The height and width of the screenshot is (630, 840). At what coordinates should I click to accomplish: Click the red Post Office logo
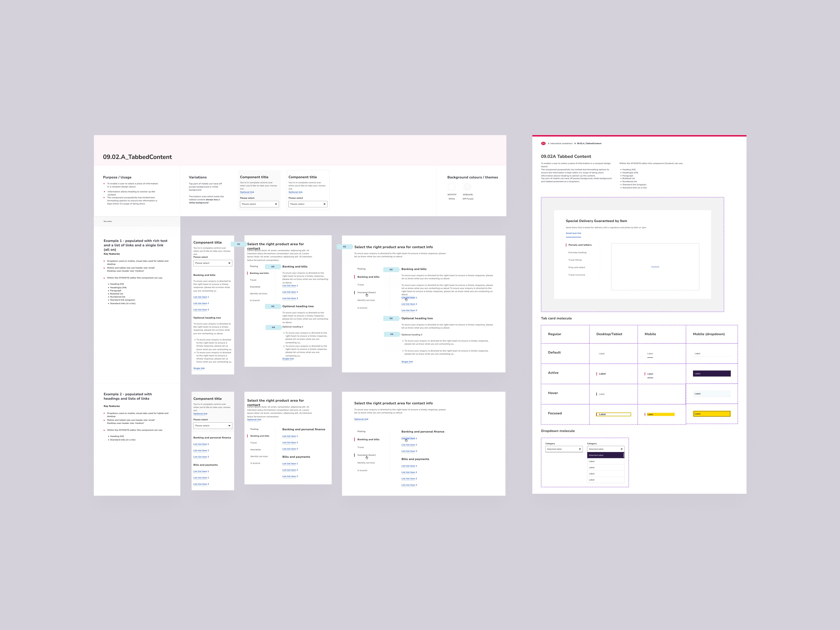[543, 143]
